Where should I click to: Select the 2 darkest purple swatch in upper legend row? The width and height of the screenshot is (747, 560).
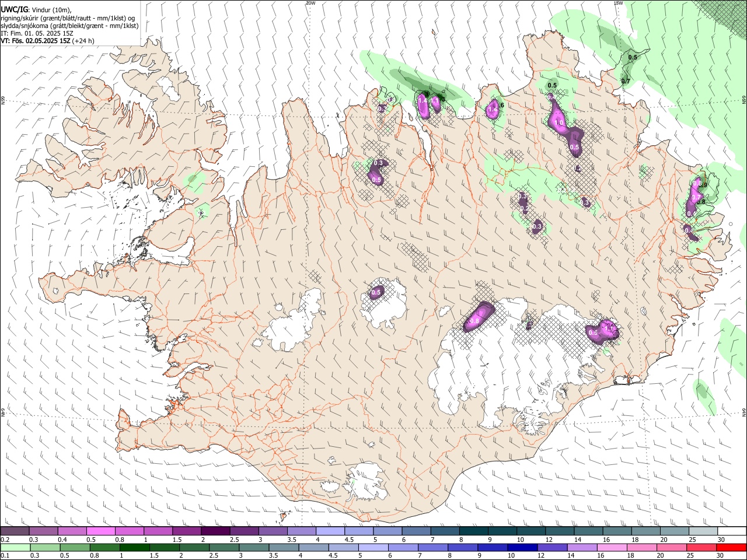click(215, 531)
